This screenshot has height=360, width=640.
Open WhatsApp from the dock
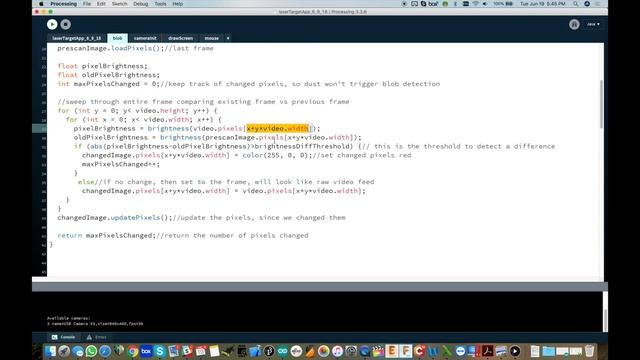[x=91, y=351]
